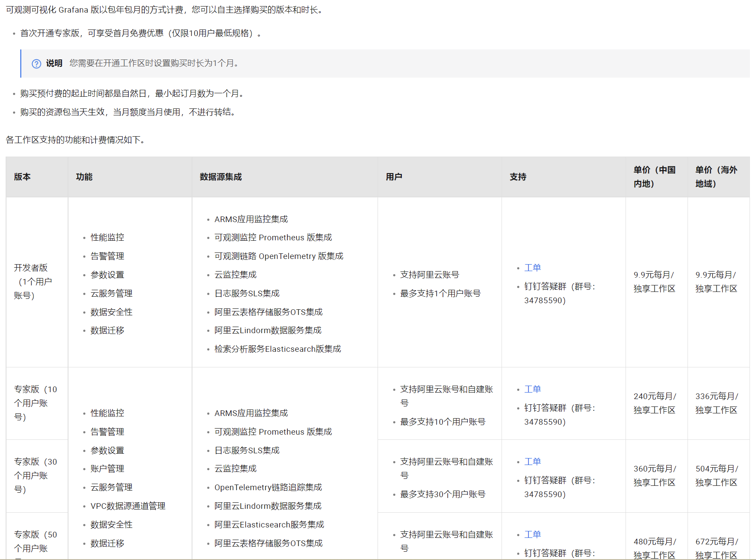Click the 504元每月/独享工作区 price cell

pos(718,476)
